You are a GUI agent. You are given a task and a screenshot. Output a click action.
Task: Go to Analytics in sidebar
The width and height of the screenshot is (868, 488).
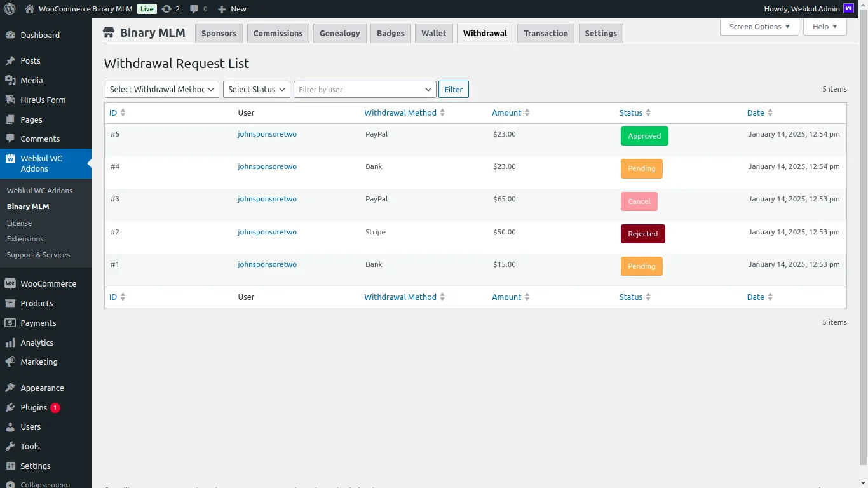click(x=37, y=342)
